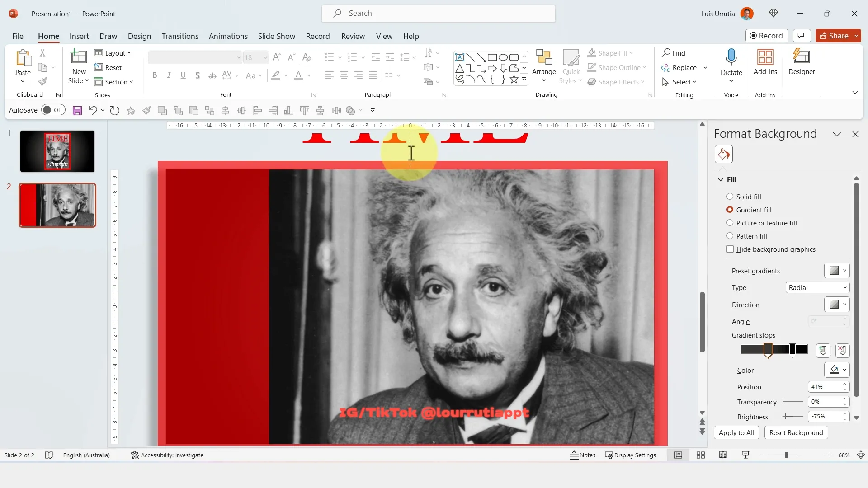Start Slide Show from status bar
This screenshot has width=868, height=488.
point(745,455)
